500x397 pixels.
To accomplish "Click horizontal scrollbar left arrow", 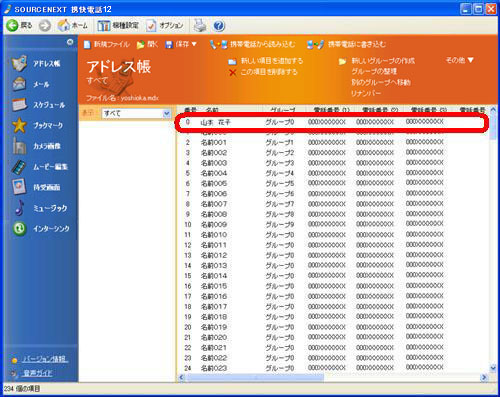I will [x=181, y=377].
